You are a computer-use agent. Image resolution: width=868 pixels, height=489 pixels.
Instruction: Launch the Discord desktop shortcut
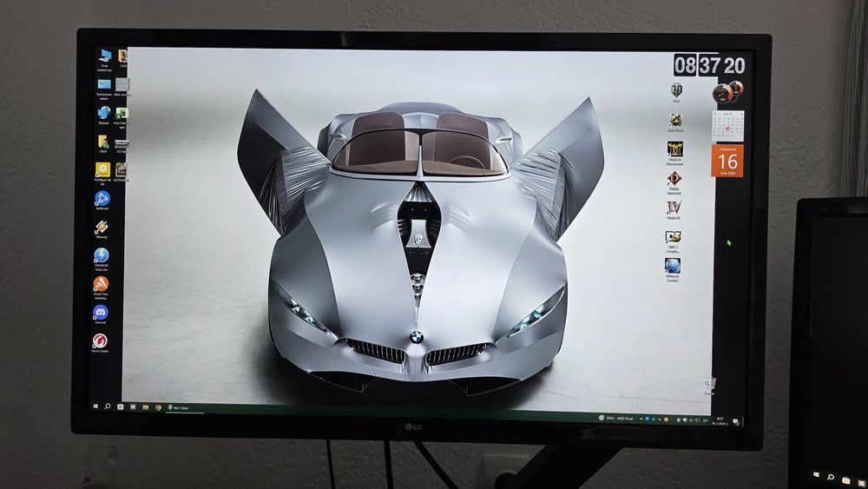point(100,313)
